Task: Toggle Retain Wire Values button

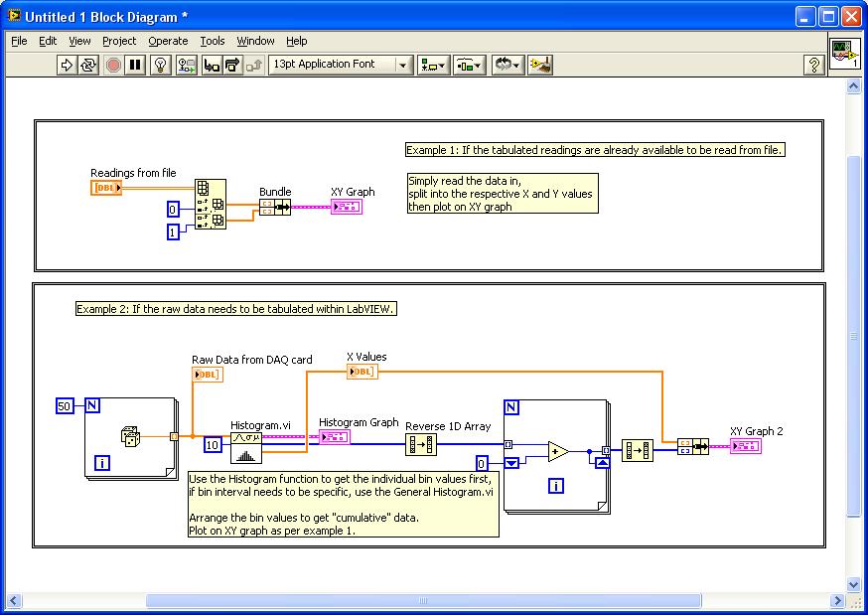Action: [186, 65]
